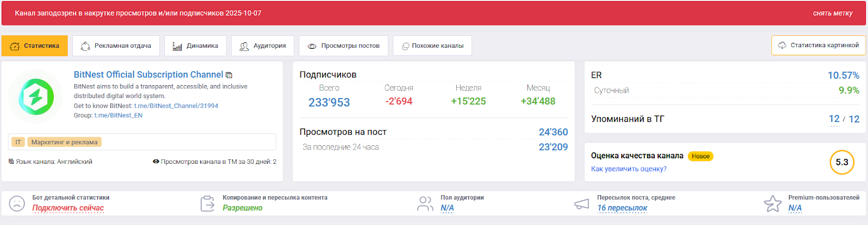Screen dimensions: 868x225
Task: Open the BitNest Official Subscription Channel title link
Action: coord(148,75)
